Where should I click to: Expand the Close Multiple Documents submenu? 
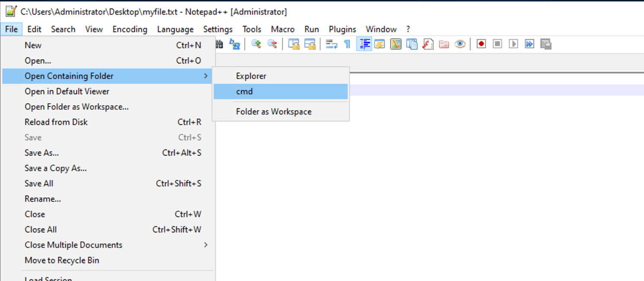(73, 245)
